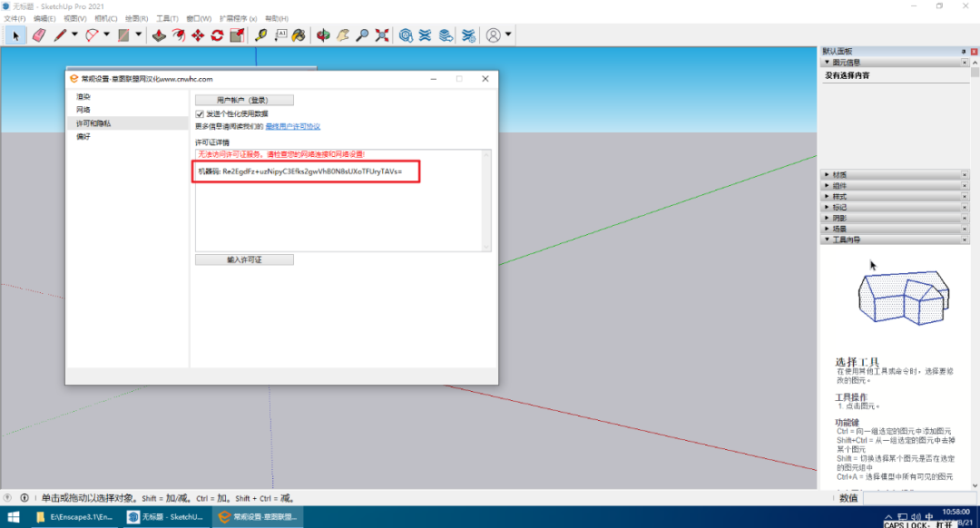
Task: Open the 3D Warehouse icon
Action: [x=406, y=35]
